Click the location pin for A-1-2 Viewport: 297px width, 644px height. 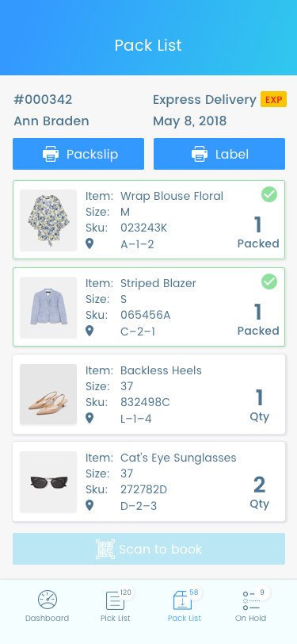pos(89,244)
